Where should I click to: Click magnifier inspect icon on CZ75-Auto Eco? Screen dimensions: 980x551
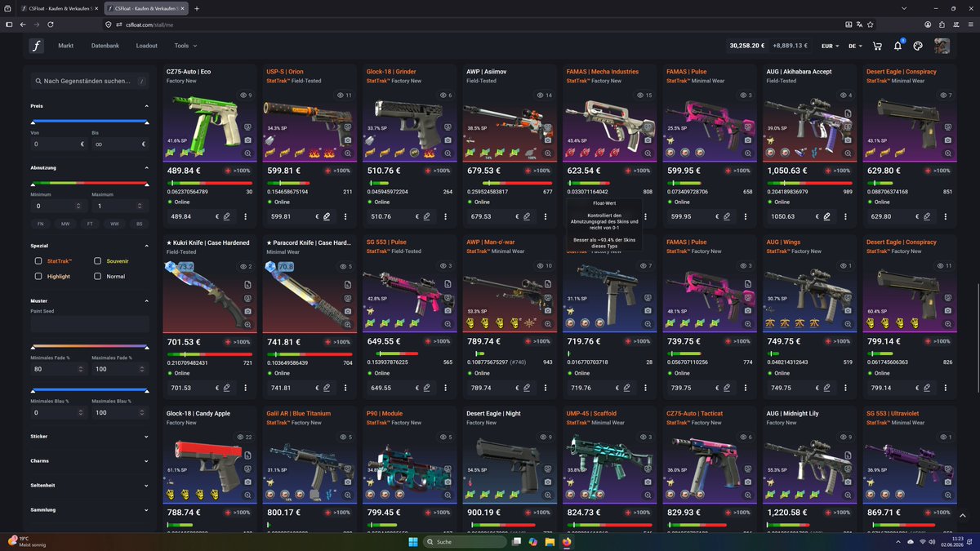pos(248,153)
